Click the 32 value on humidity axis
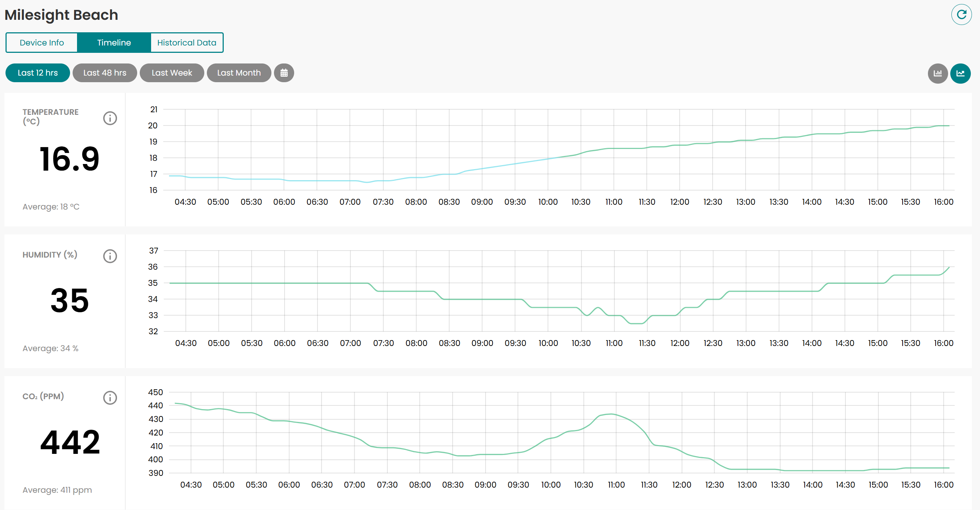The height and width of the screenshot is (510, 980). (x=153, y=331)
